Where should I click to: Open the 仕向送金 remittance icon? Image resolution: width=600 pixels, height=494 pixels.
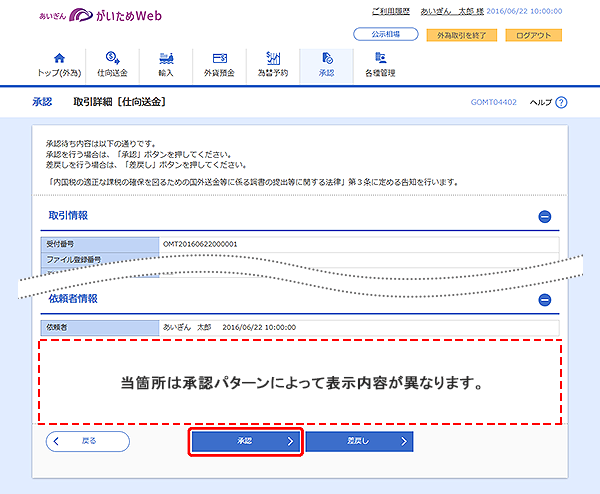(112, 58)
